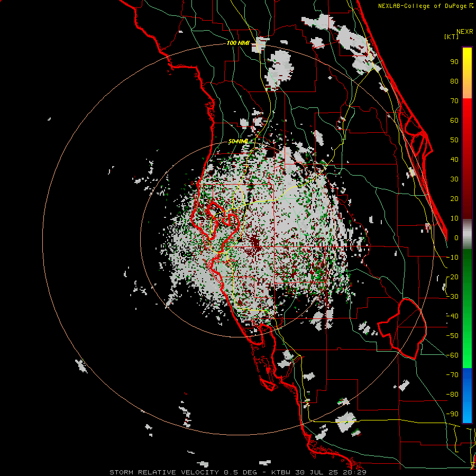Click the NEXLAB-College of DuPage credit text
Viewport: 476px width, 476px height.
(x=425, y=6)
